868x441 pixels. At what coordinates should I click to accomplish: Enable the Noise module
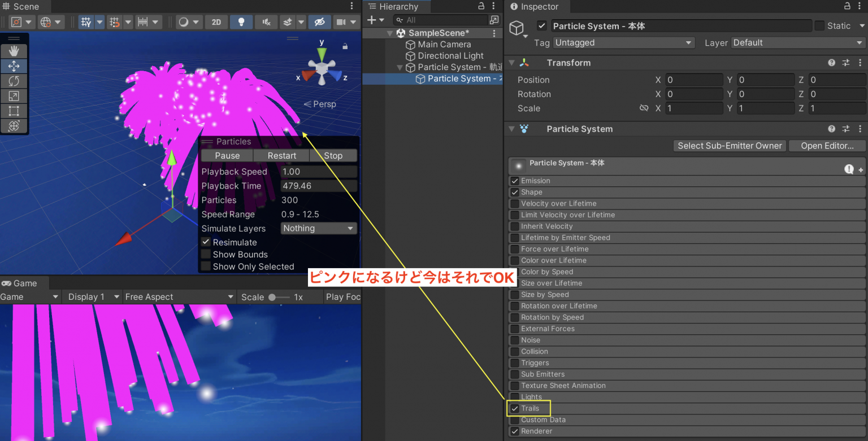pyautogui.click(x=514, y=340)
